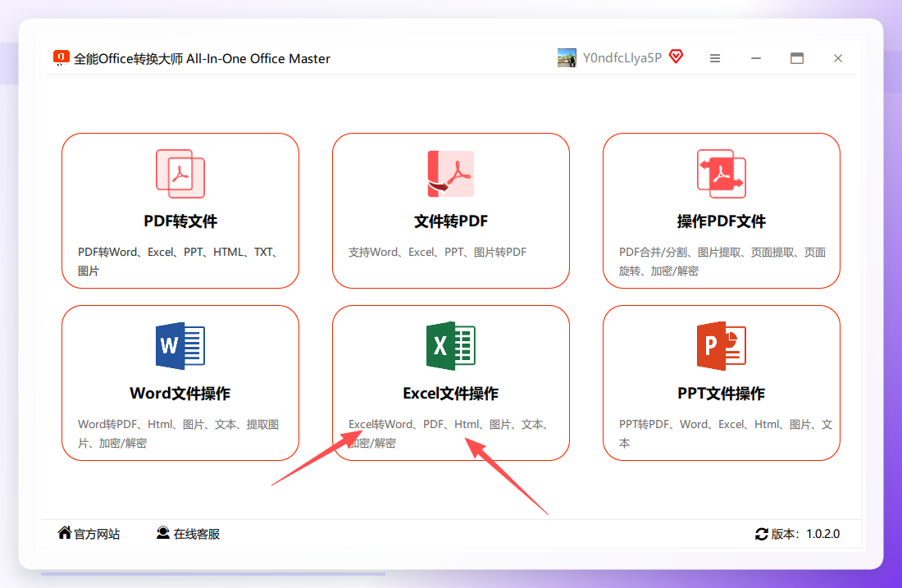Viewport: 902px width, 588px height.
Task: Click the orange PowerPoint icon
Action: coord(722,346)
